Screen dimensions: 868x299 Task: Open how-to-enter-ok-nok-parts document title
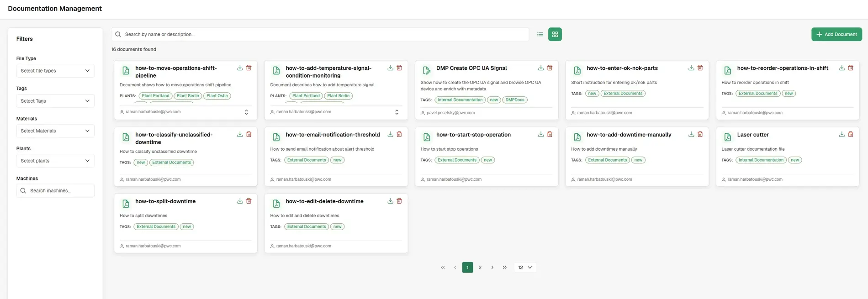[x=622, y=68]
